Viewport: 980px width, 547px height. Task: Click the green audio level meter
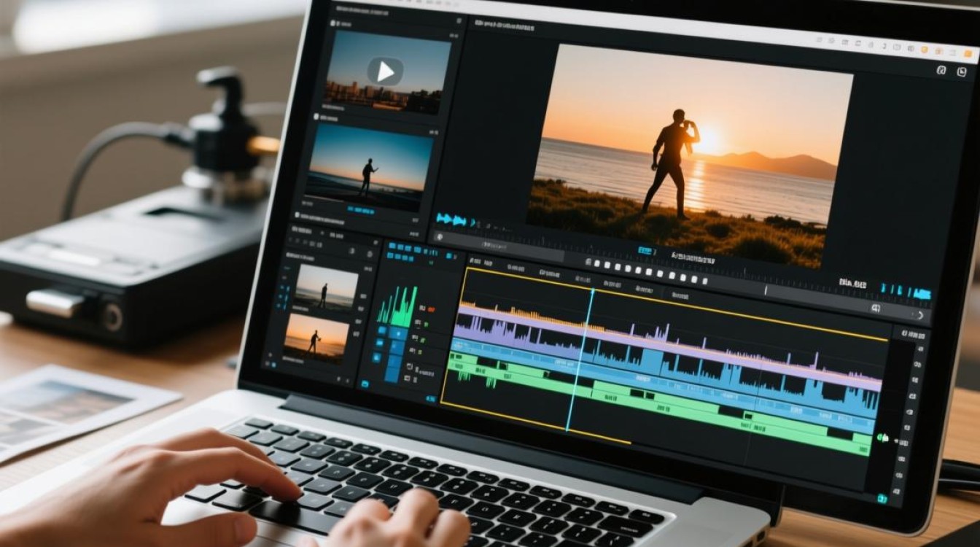397,305
